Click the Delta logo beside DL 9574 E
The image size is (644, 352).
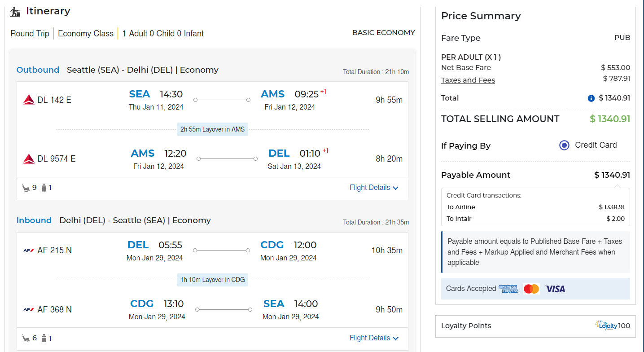[29, 158]
